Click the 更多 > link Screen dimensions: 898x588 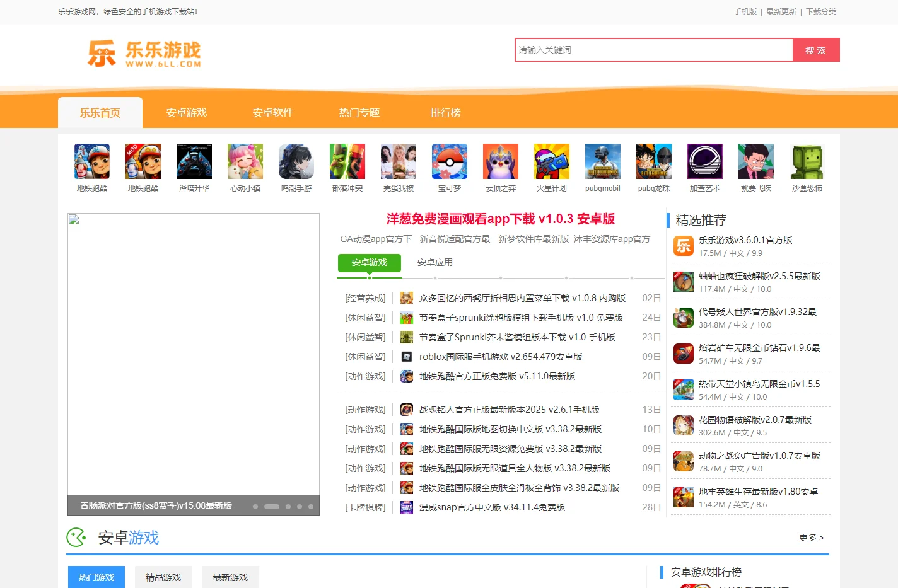point(812,538)
